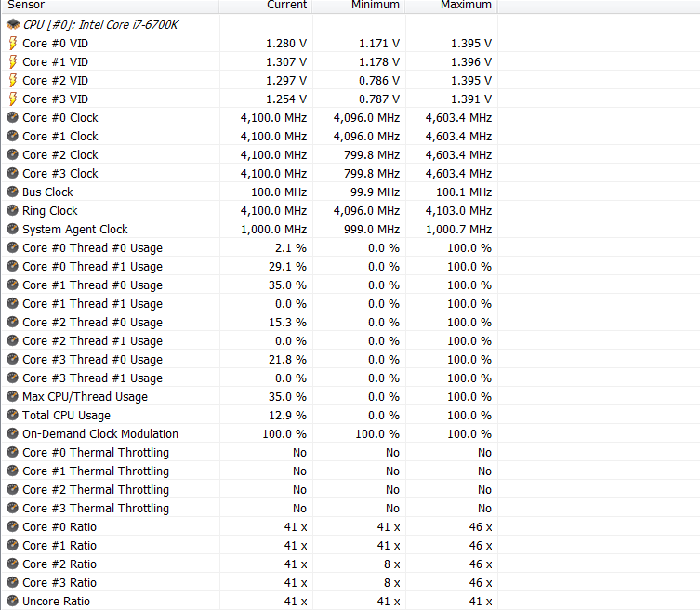Click the lightning icon for Core #3 VID
Image resolution: width=700 pixels, height=610 pixels.
pyautogui.click(x=13, y=99)
